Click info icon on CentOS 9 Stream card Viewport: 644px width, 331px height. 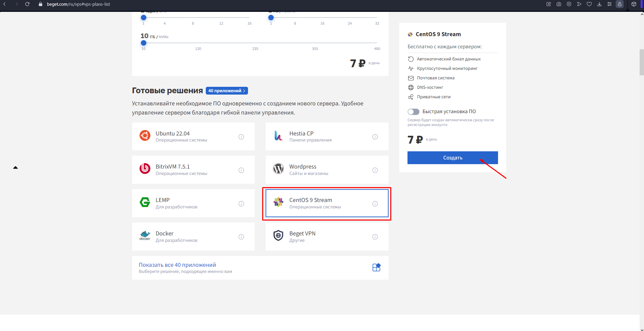tap(375, 204)
